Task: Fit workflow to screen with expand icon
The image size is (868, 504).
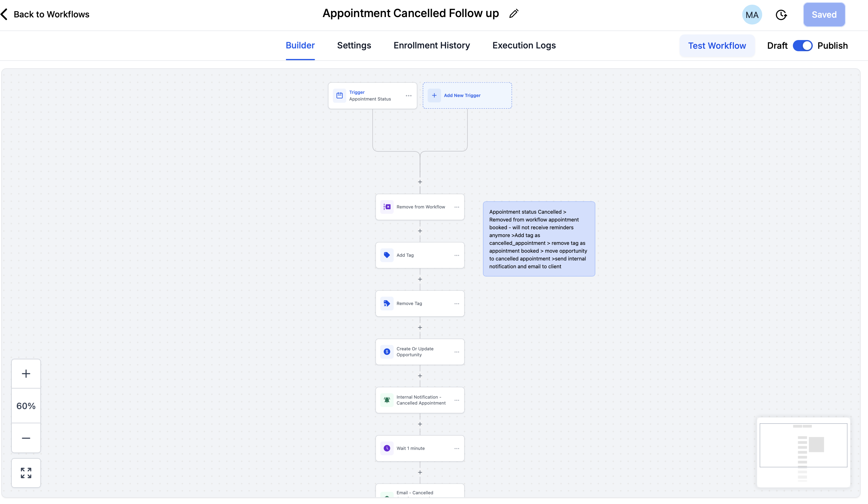Action: [26, 473]
